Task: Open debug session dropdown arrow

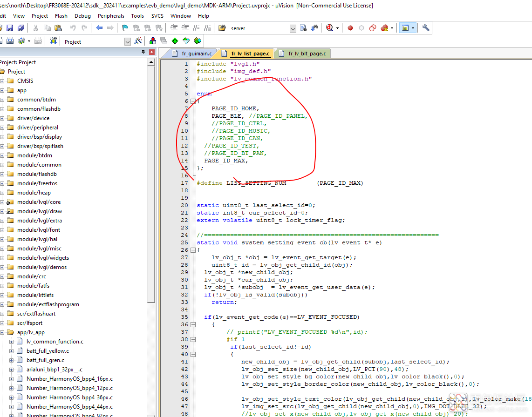Action: click(x=337, y=28)
